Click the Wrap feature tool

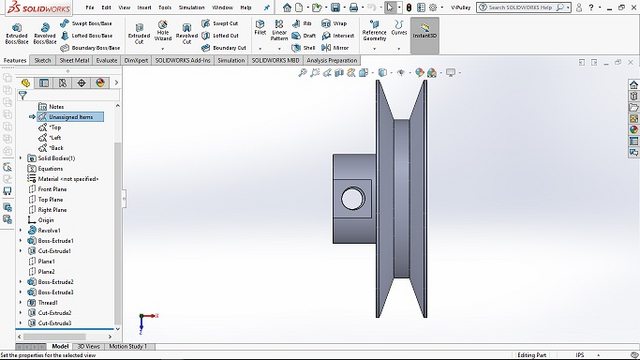333,24
